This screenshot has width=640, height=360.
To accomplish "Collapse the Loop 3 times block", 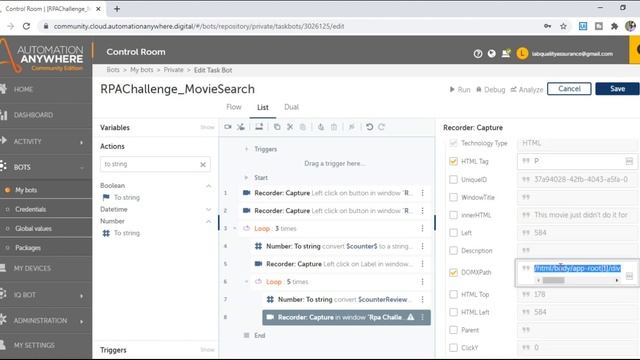I will click(235, 228).
